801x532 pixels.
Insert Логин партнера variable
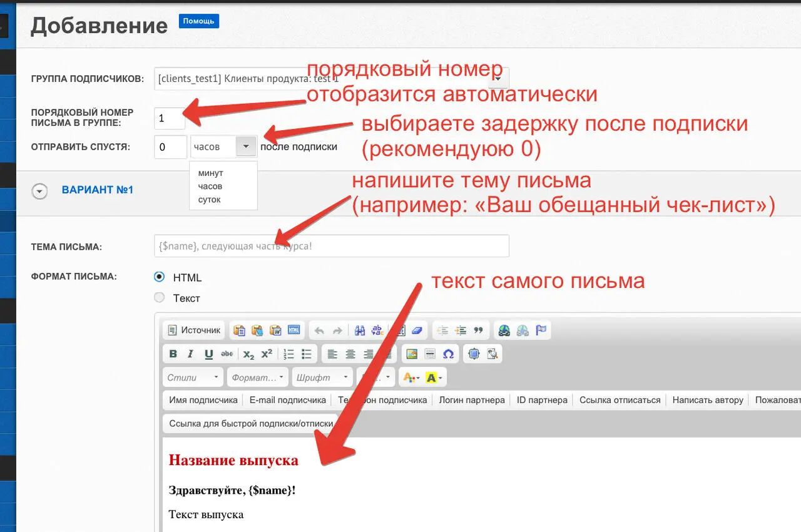(x=472, y=400)
